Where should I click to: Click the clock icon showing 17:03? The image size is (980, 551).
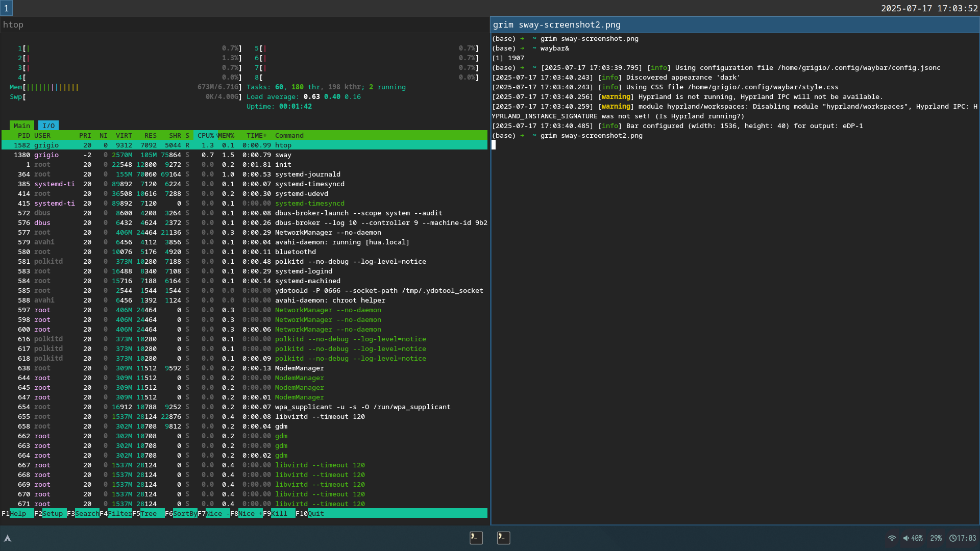963,538
